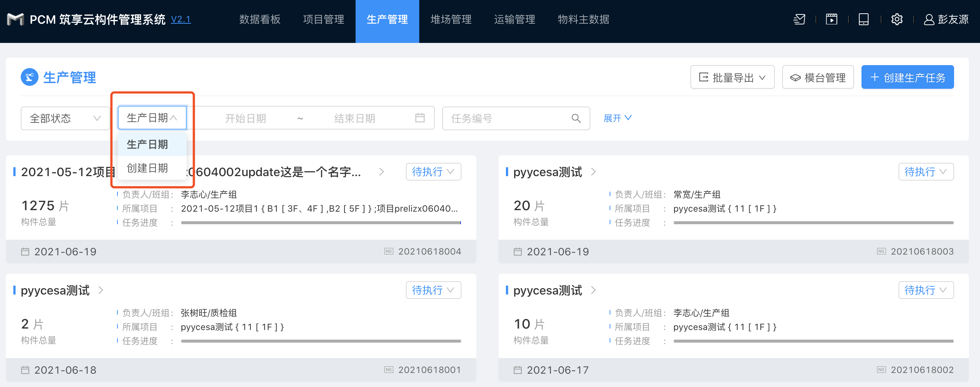Image resolution: width=980 pixels, height=387 pixels.
Task: Click NO. icon beside 20210618001
Action: point(389,370)
